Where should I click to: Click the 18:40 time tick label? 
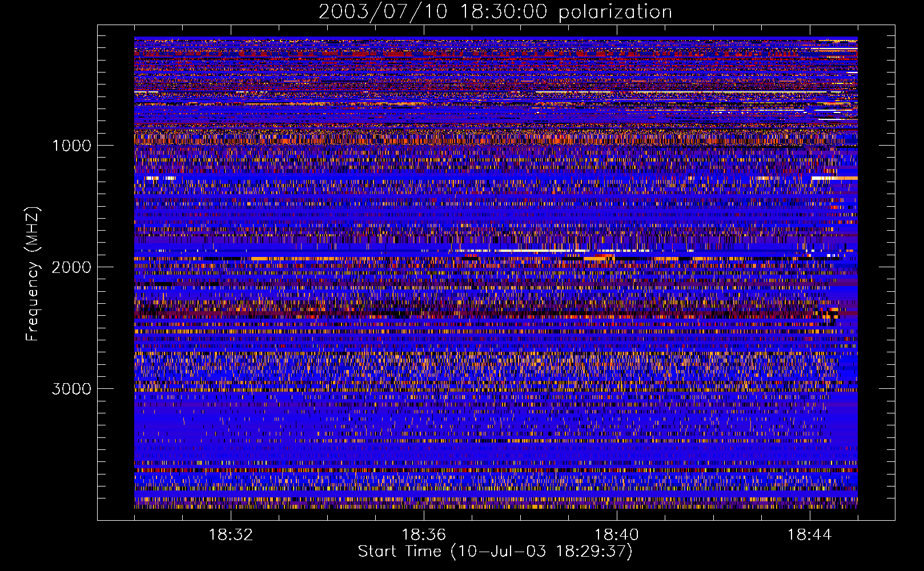click(x=617, y=535)
